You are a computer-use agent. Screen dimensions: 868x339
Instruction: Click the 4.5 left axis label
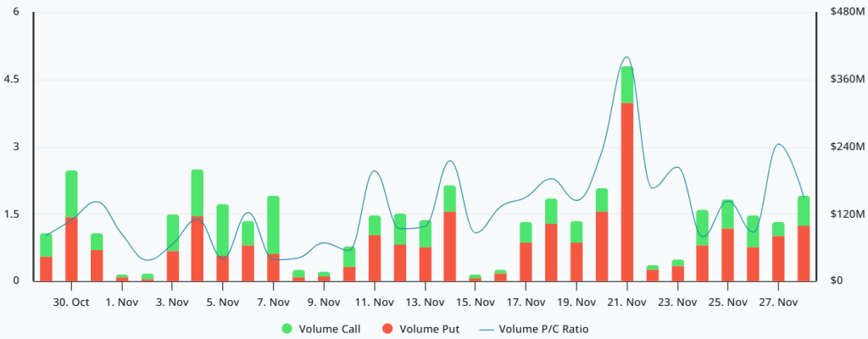12,79
